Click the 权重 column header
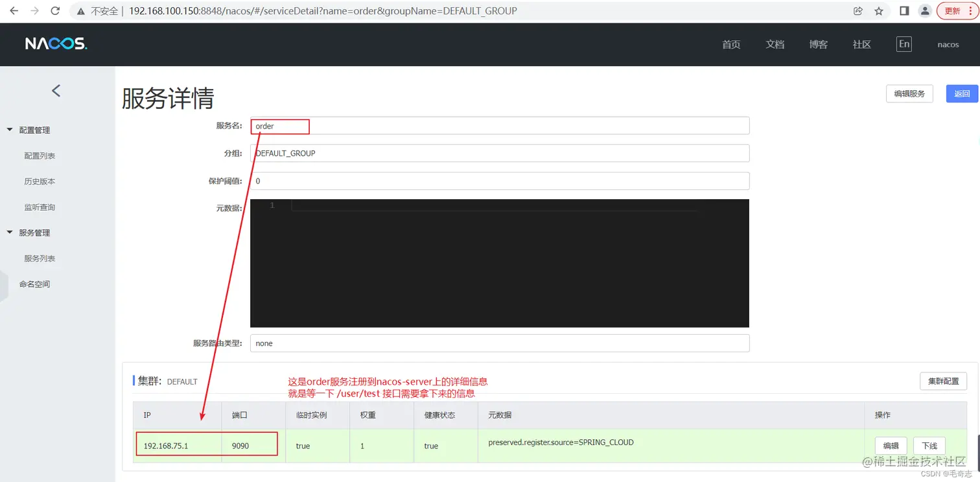Screen dimensions: 980x482 coord(382,415)
